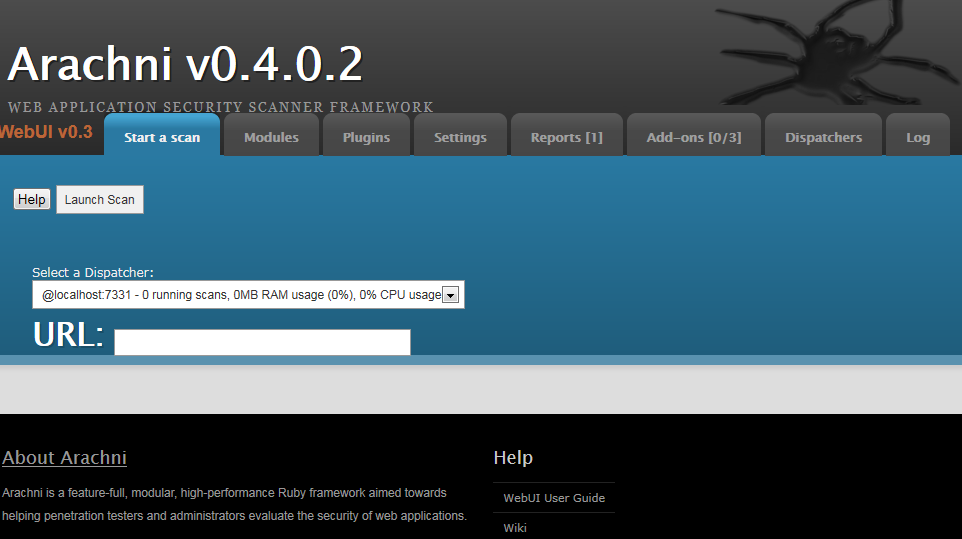Open the Add-ons [0/3] tab

(694, 135)
